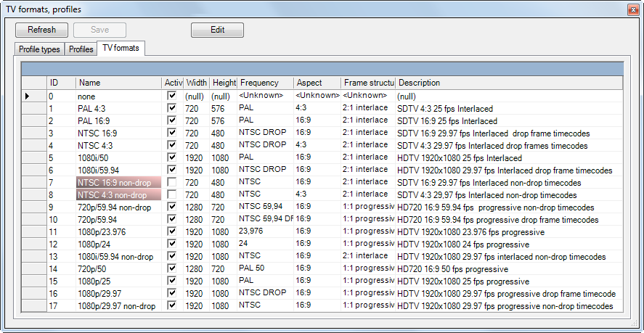
Task: Click the disabled Save button
Action: (x=99, y=30)
